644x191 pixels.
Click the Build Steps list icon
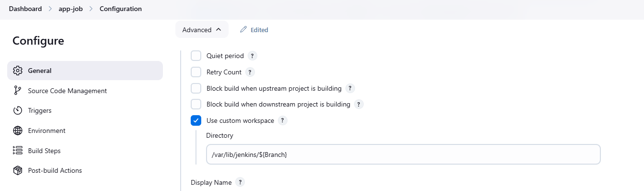[18, 151]
